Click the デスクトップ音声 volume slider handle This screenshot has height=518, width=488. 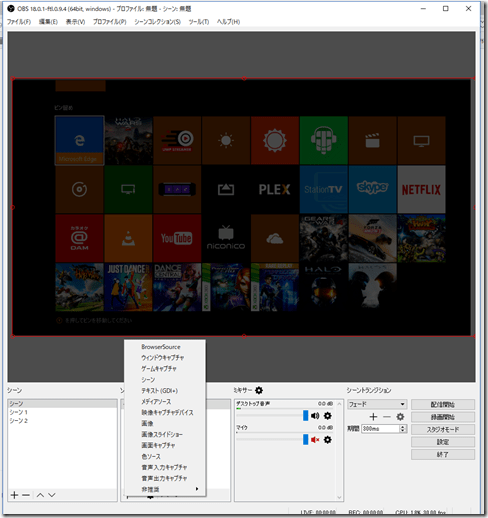click(306, 416)
